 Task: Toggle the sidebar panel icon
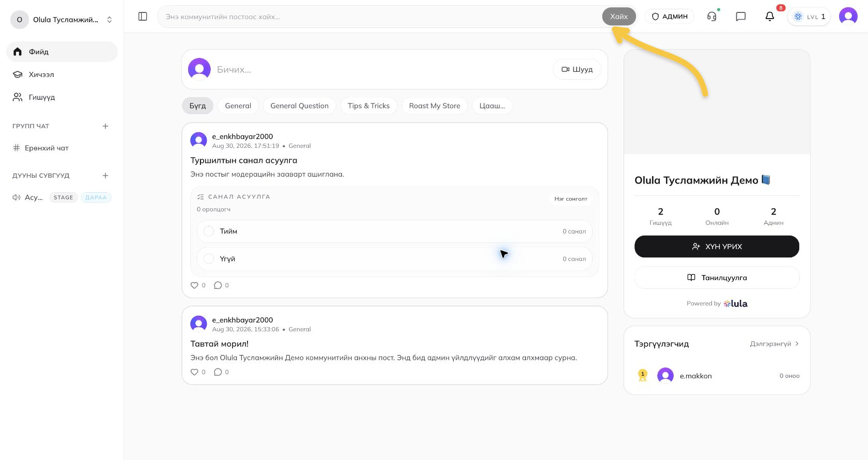tap(143, 17)
